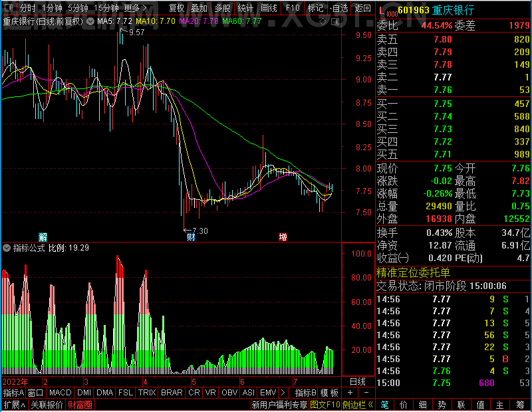Open the 图文F10 link

(325, 405)
